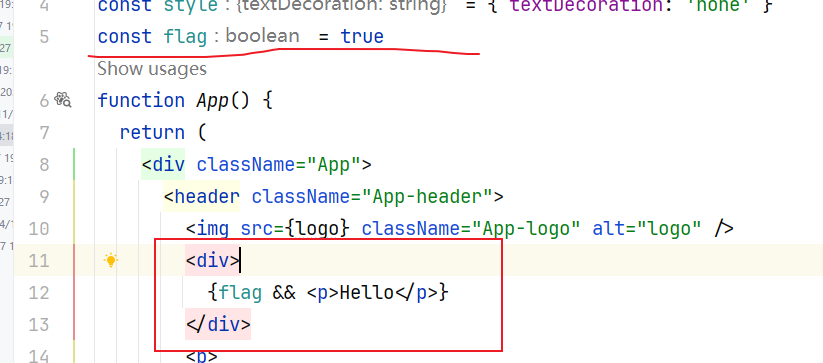Open the Show usages inlay hint
Image resolution: width=823 pixels, height=363 pixels.
pyautogui.click(x=152, y=69)
